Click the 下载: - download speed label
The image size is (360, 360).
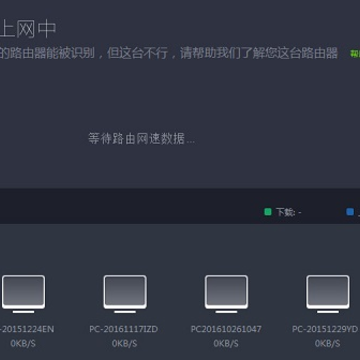click(x=289, y=212)
